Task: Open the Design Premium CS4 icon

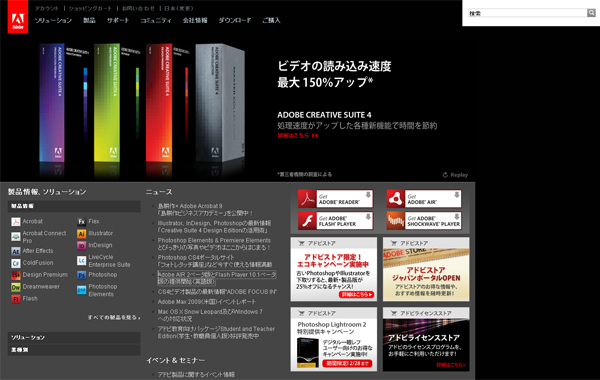Action: pos(16,275)
